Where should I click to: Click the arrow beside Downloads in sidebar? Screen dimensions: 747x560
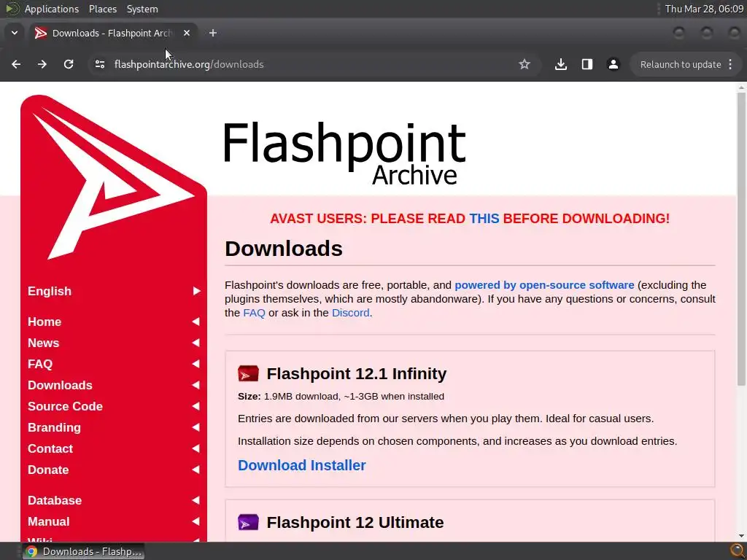click(x=196, y=385)
